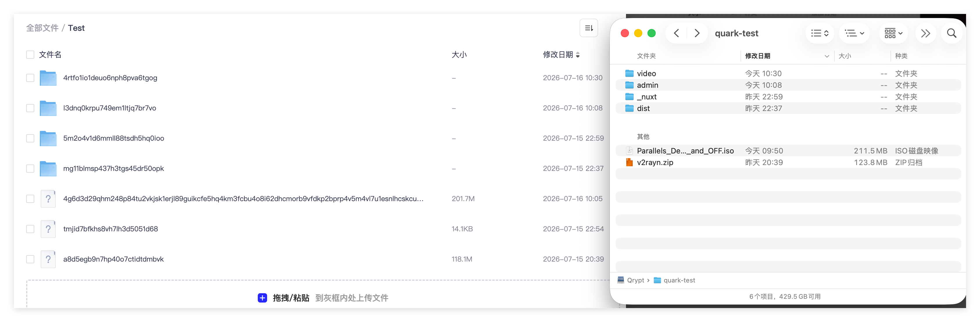The height and width of the screenshot is (322, 980).
Task: Show more Finder toolbar items chevrons
Action: (x=925, y=33)
